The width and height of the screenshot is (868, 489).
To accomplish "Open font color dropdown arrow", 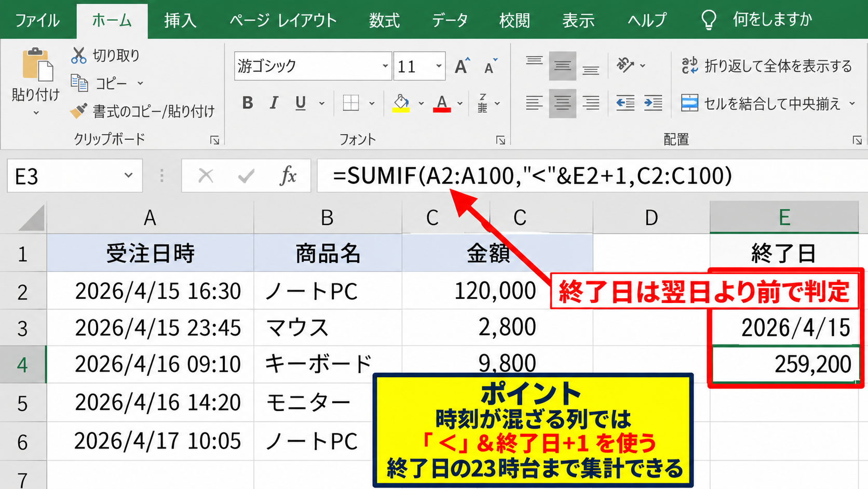I will tap(460, 103).
